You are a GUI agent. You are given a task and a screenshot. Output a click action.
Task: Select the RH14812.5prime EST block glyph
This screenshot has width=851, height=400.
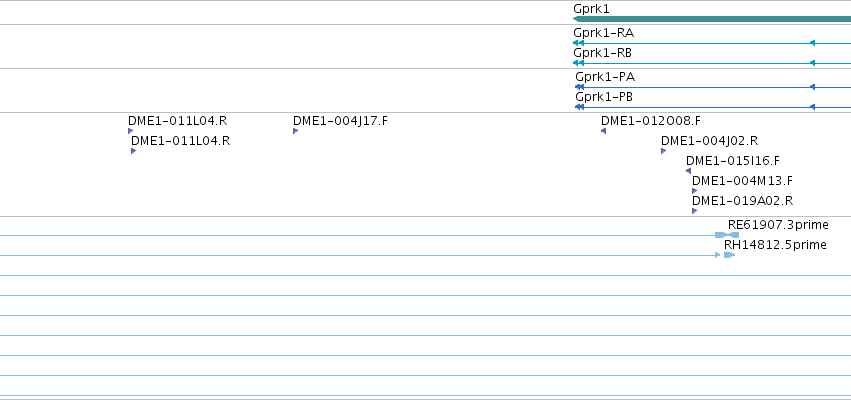729,255
